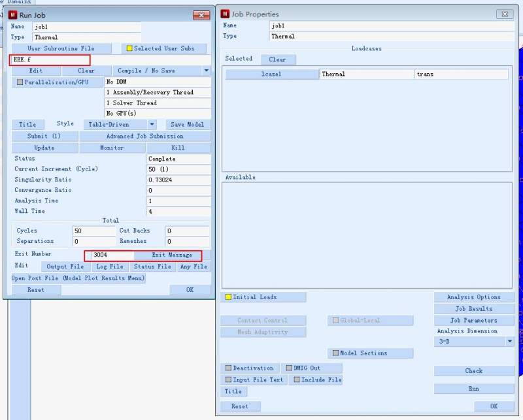Click the Complete status value
Viewport: 523px width, 420px height.
pyautogui.click(x=178, y=159)
